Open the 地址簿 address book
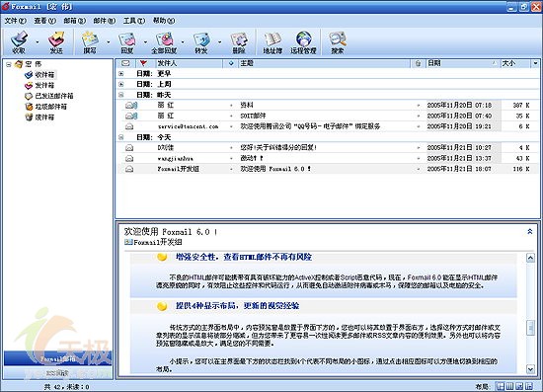This screenshot has width=543, height=392. [x=272, y=41]
